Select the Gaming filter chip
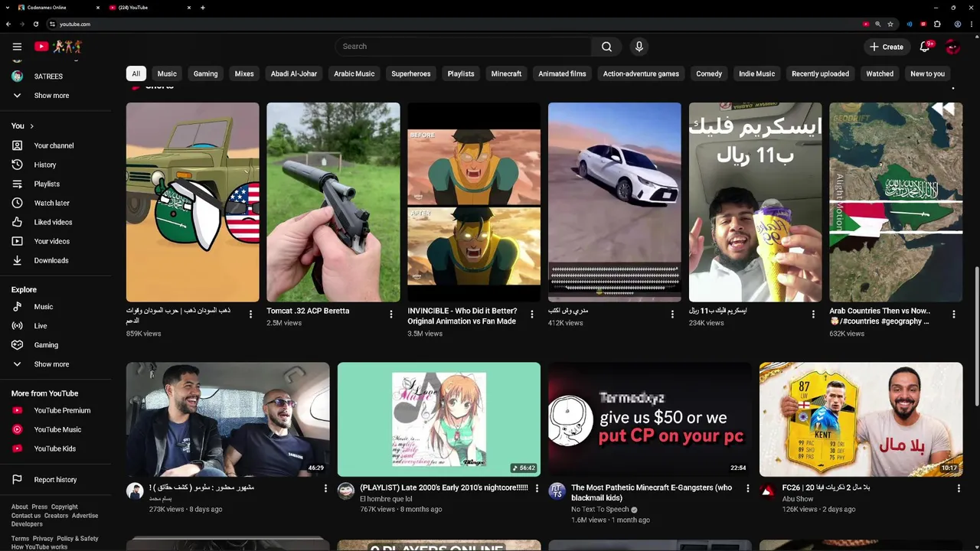This screenshot has height=551, width=980. (205, 73)
